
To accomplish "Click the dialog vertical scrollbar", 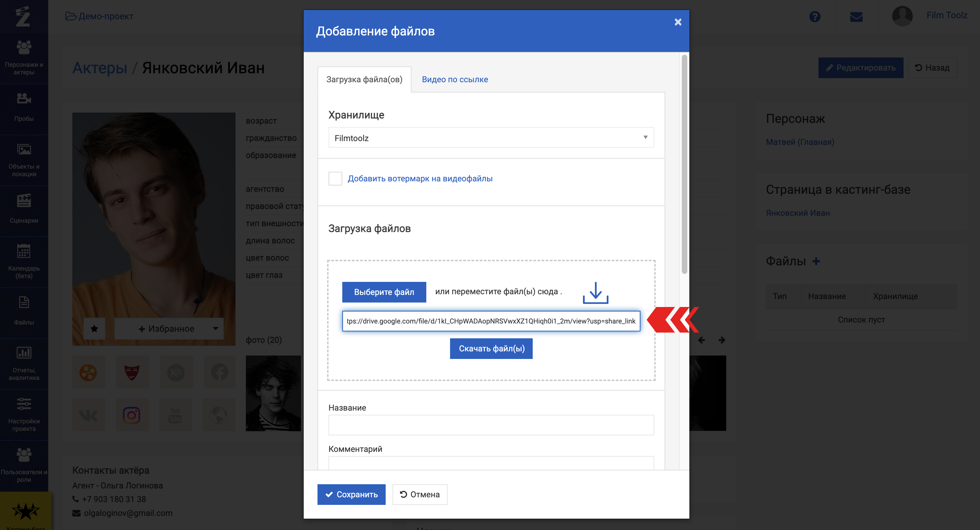I will coord(684,164).
